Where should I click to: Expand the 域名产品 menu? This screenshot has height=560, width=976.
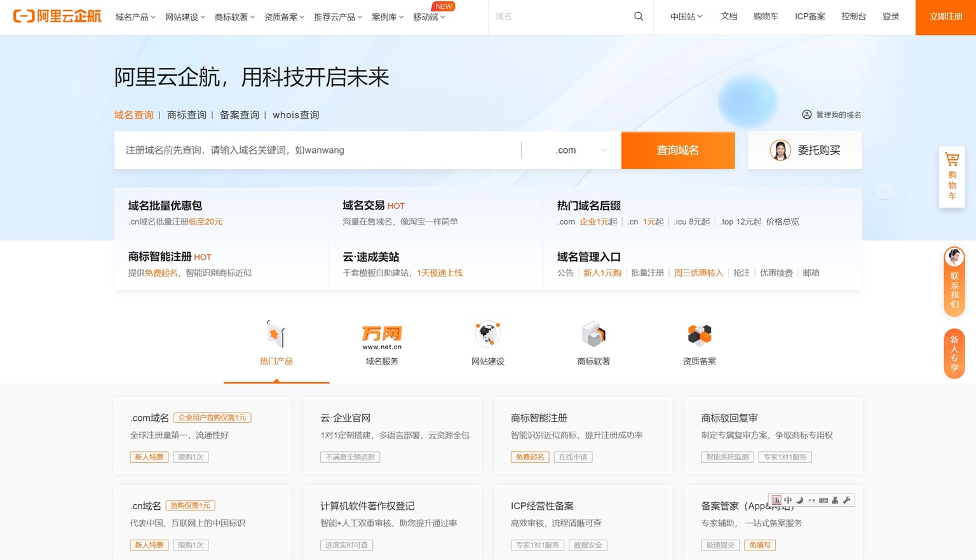(x=135, y=17)
